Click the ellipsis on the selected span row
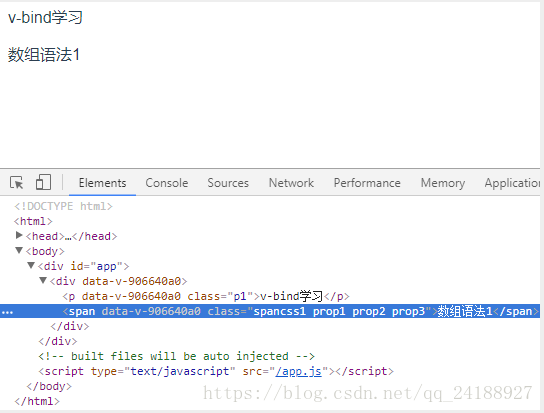This screenshot has height=413, width=544. point(7,312)
